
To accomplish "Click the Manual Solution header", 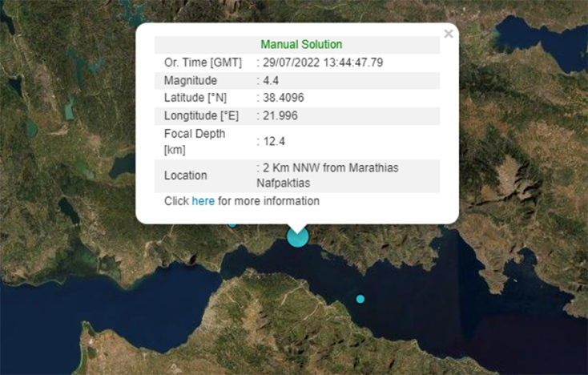I will 301,44.
